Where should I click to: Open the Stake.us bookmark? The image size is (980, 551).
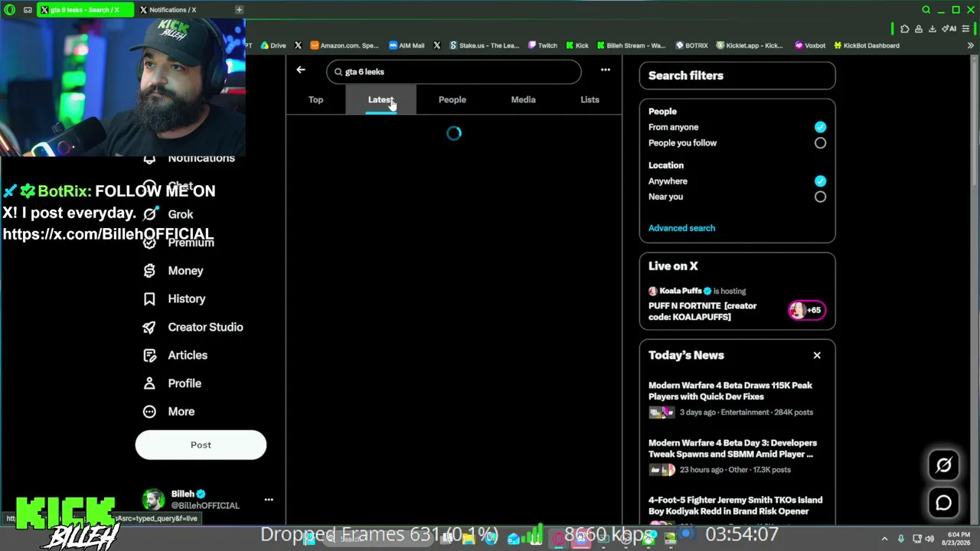point(484,46)
